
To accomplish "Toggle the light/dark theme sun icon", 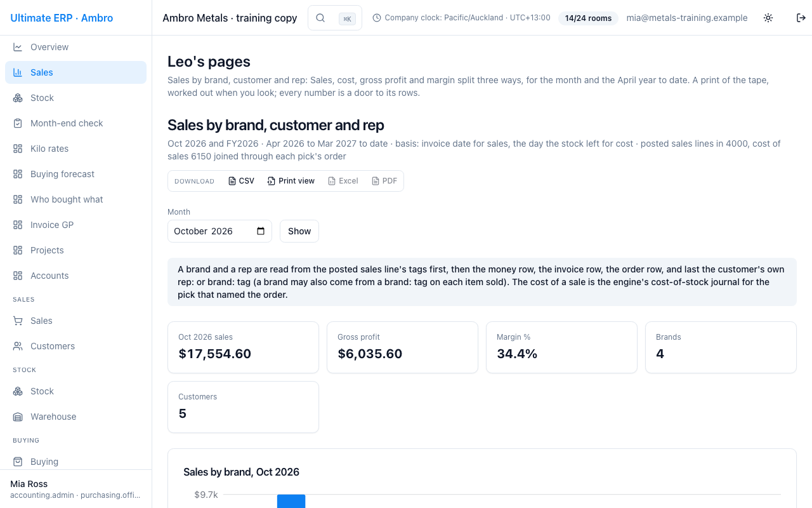I will tap(768, 18).
